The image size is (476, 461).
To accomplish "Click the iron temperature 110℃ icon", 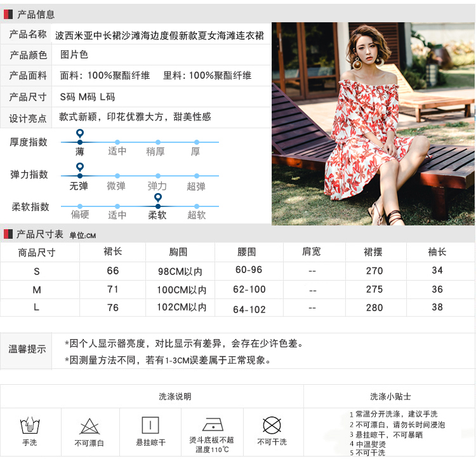I will tap(211, 424).
